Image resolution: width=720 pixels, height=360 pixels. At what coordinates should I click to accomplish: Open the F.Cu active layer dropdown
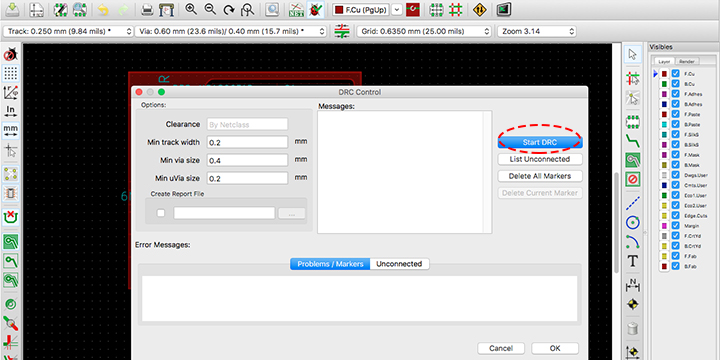tap(397, 9)
